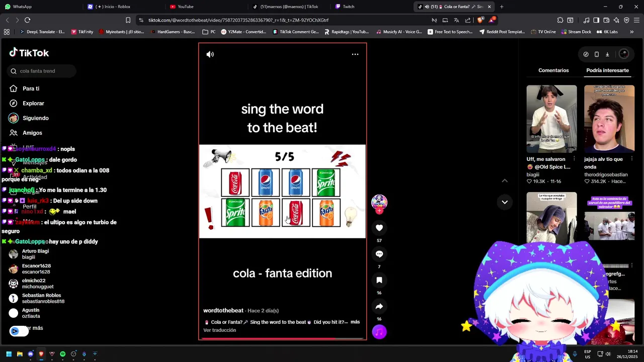Click wordtothebeat username under the video
The width and height of the screenshot is (644, 362).
tap(223, 311)
